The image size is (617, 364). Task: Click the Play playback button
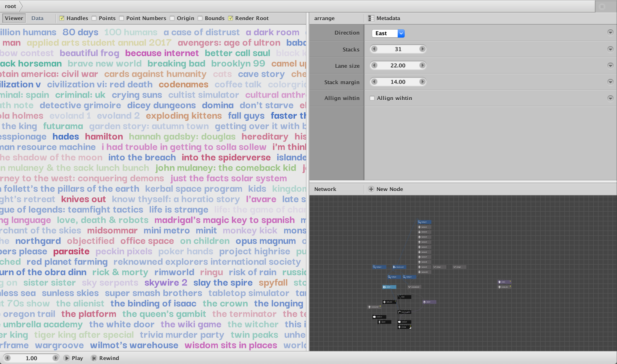pyautogui.click(x=67, y=358)
